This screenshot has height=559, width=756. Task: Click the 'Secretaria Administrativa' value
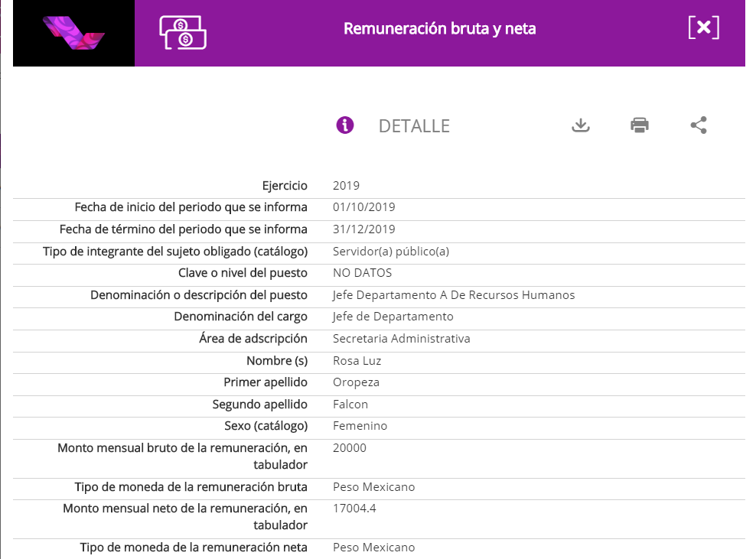point(401,339)
